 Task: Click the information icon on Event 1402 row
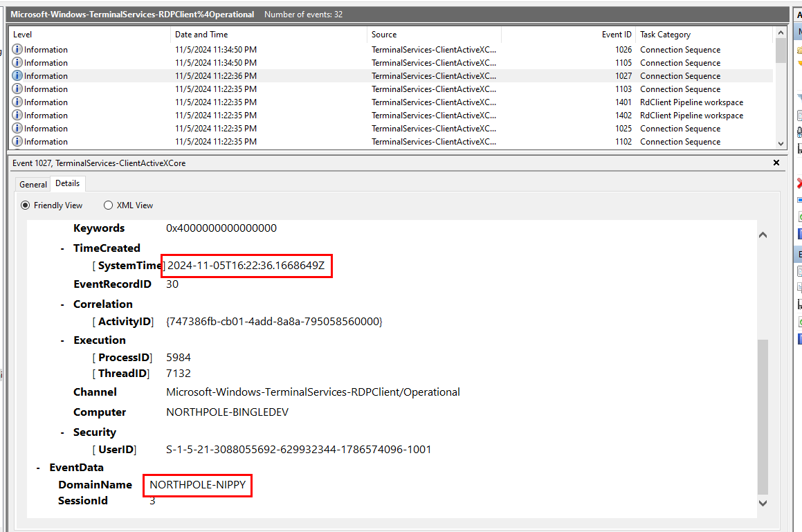pos(17,115)
